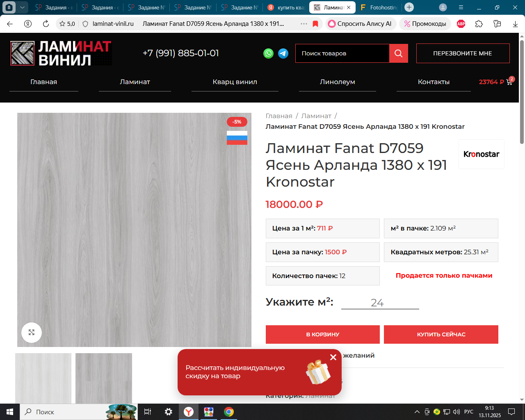Click the Спросить Алису AI button
The width and height of the screenshot is (525, 420).
(361, 24)
